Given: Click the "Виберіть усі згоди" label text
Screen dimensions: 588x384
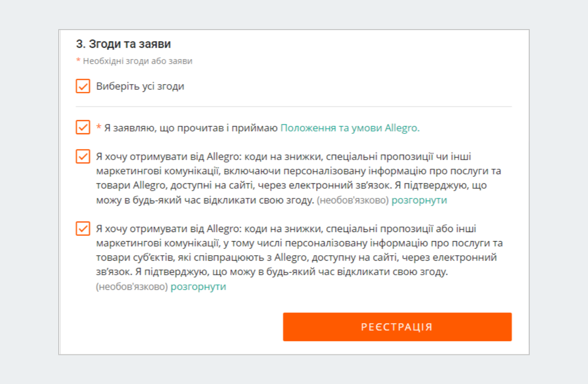Looking at the screenshot, I should pyautogui.click(x=140, y=87).
